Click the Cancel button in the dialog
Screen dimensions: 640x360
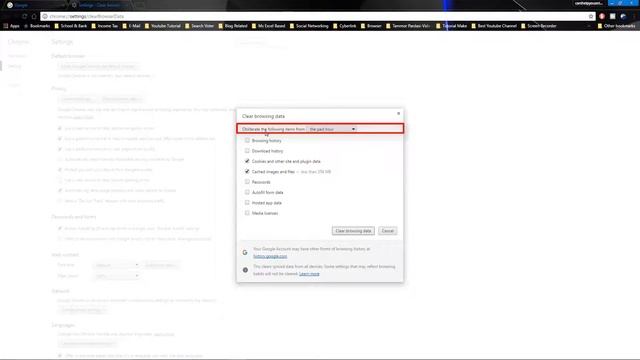click(x=387, y=231)
